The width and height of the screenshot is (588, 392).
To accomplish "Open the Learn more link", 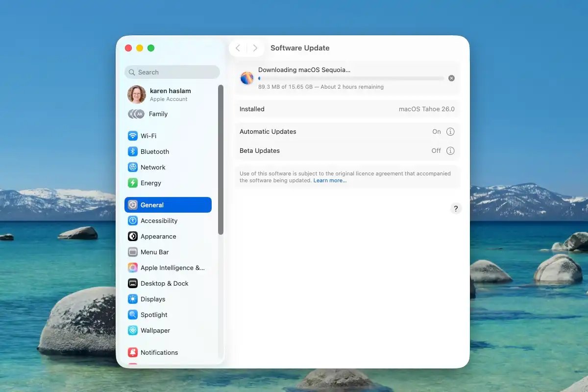I will coord(330,180).
